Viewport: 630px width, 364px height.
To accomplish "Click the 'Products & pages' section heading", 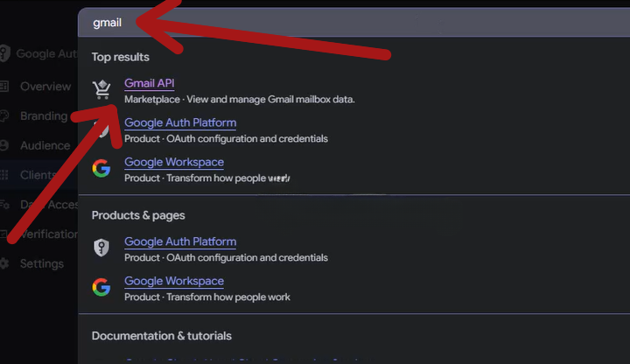I will (138, 215).
